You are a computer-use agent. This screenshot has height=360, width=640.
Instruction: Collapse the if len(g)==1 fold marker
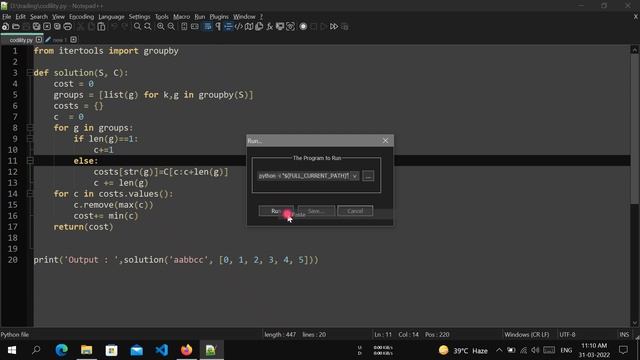pos(29,139)
